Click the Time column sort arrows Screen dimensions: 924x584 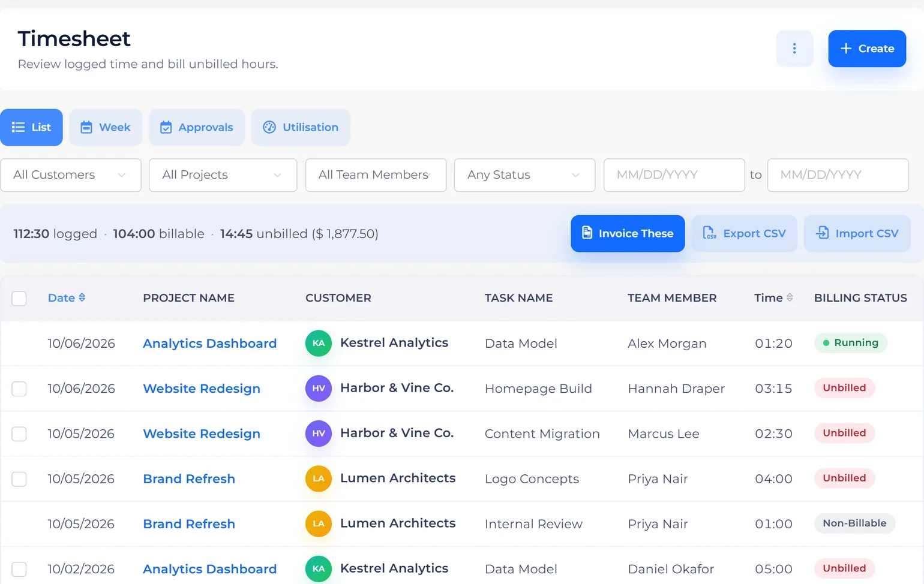(790, 297)
